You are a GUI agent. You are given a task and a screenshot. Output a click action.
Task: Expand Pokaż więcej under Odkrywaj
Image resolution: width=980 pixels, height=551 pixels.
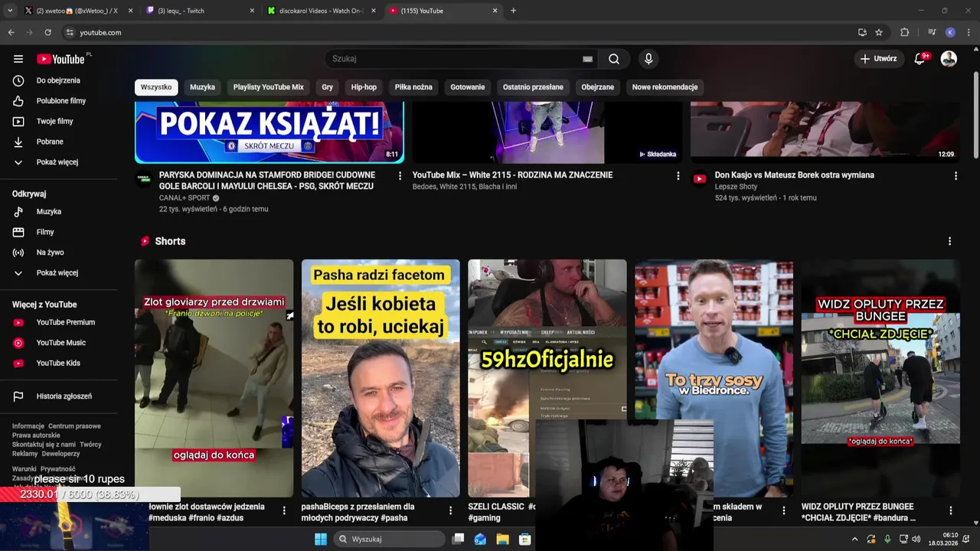(x=58, y=273)
